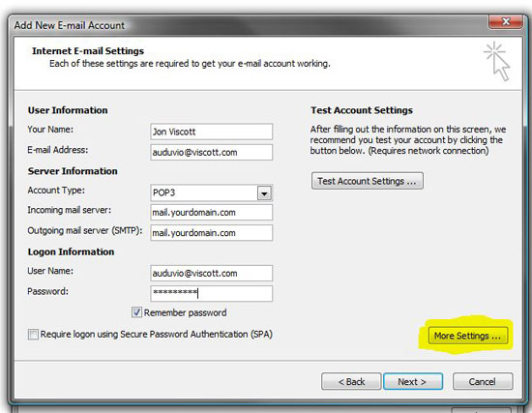Cancel the e-mail account setup
The width and height of the screenshot is (532, 413).
coord(483,381)
